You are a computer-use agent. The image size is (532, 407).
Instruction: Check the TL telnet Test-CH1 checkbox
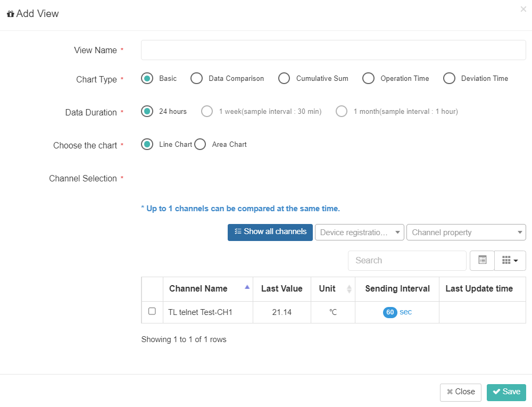pos(152,311)
